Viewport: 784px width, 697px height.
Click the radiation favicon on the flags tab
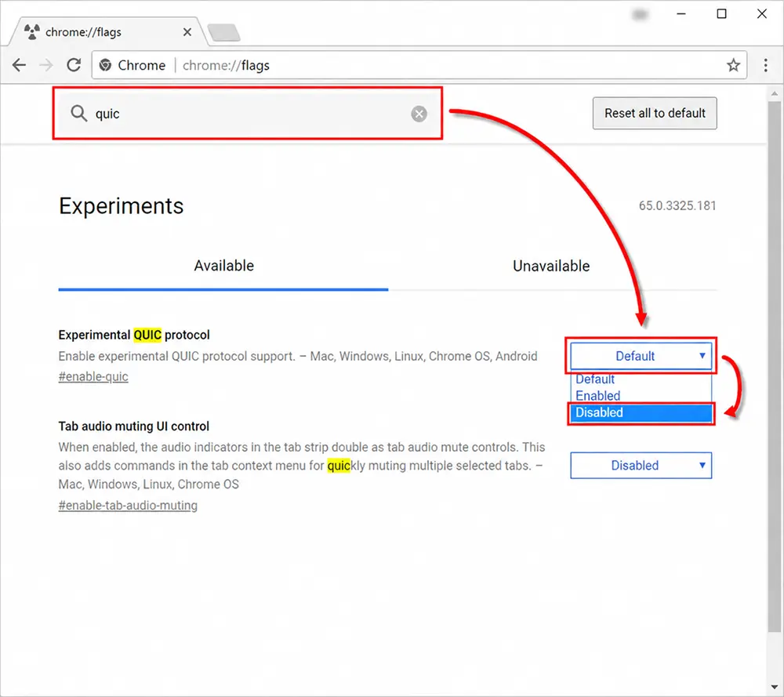32,31
